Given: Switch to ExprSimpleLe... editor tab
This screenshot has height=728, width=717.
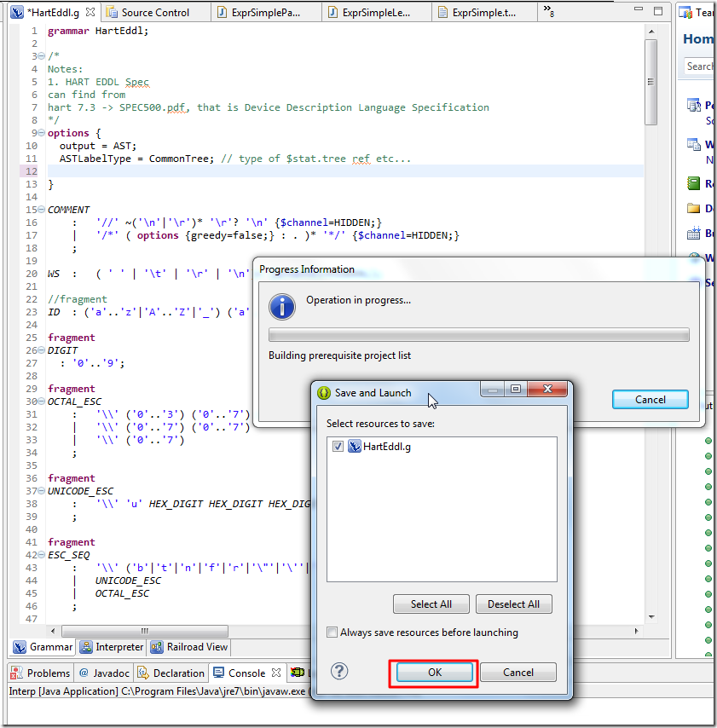Looking at the screenshot, I should [376, 13].
